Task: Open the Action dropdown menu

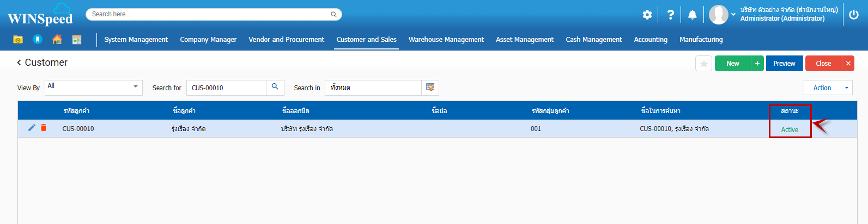Action: (x=828, y=88)
